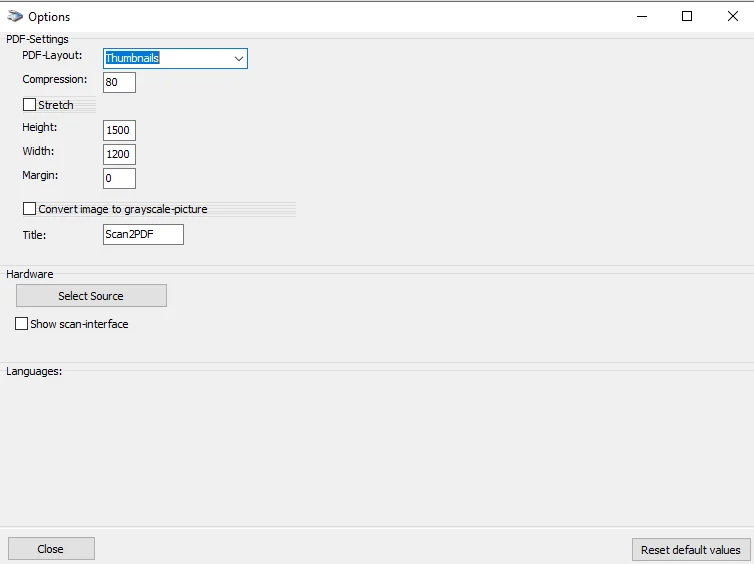Click into the Height value box

pos(119,131)
